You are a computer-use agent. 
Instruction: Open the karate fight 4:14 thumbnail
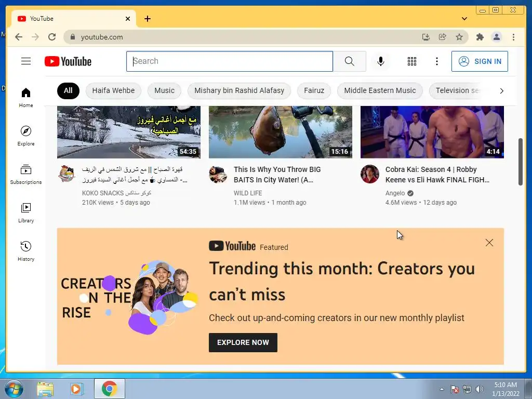432,132
